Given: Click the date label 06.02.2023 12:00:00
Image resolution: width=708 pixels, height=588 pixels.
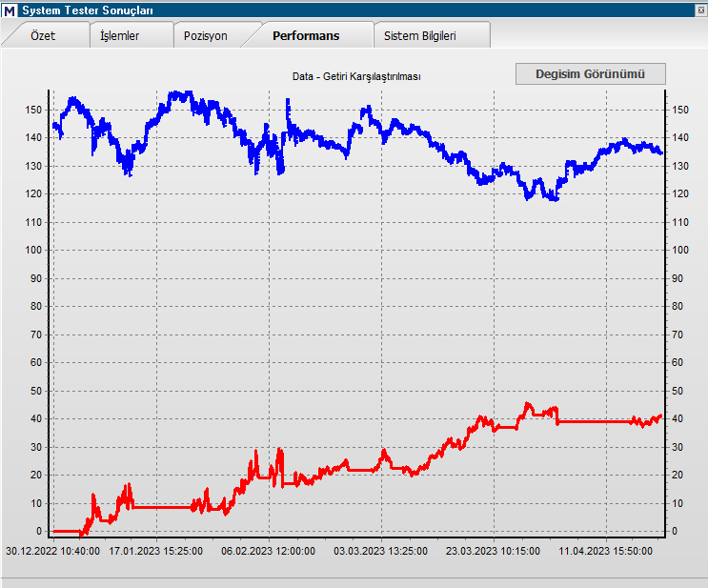Looking at the screenshot, I should point(268,551).
